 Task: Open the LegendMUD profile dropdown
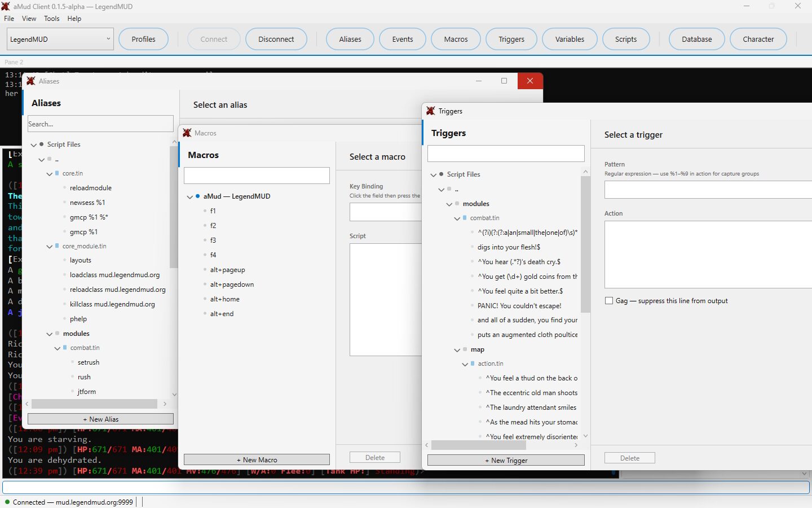point(60,39)
